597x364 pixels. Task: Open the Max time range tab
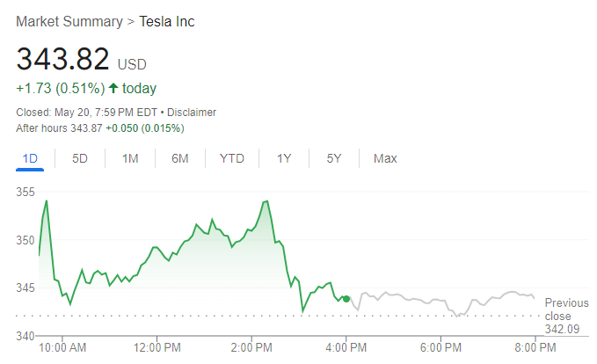pyautogui.click(x=385, y=158)
